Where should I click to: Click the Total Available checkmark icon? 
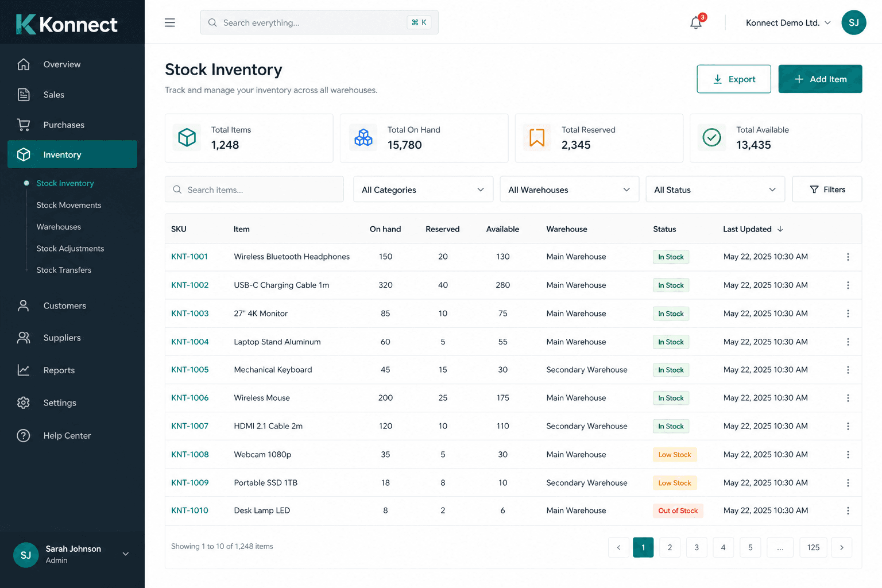click(712, 138)
